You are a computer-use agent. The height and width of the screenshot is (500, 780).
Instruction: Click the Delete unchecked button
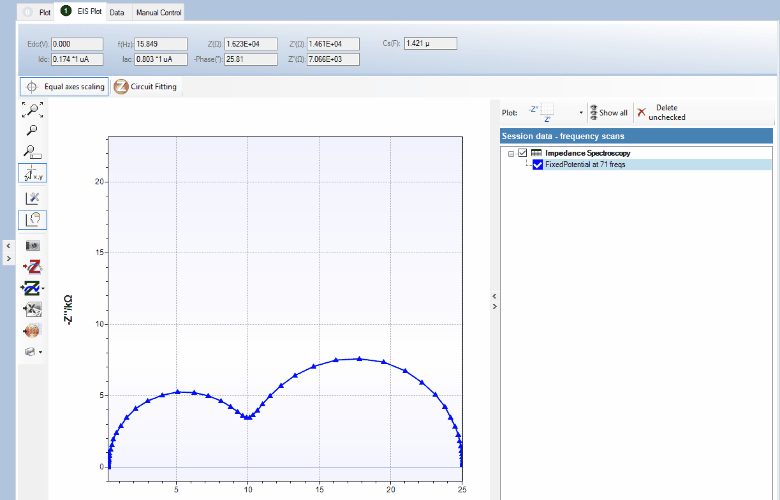(661, 112)
